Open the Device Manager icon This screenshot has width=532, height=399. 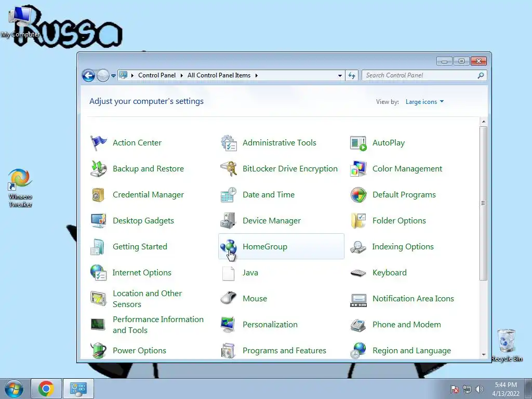tap(229, 220)
